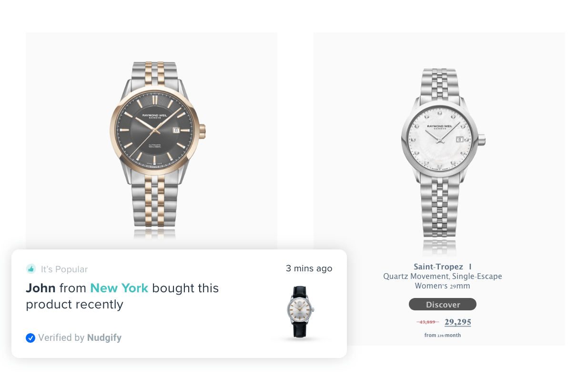
Task: Click the Discover button
Action: point(443,305)
